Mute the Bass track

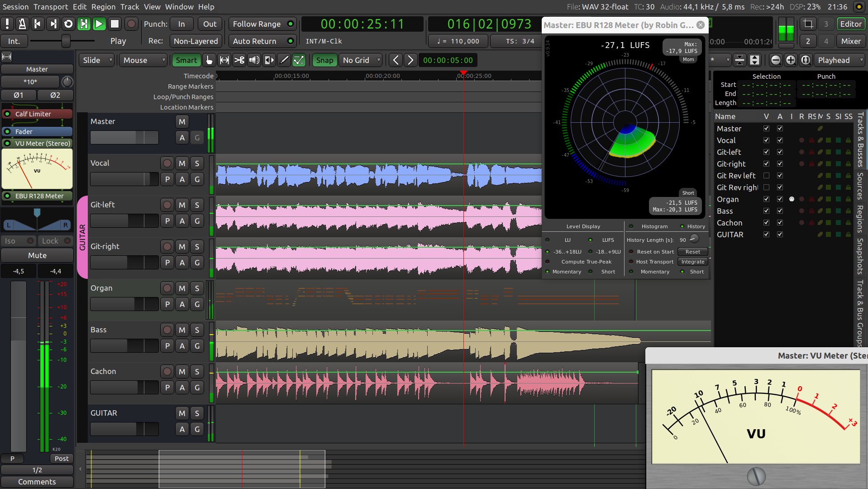click(182, 330)
